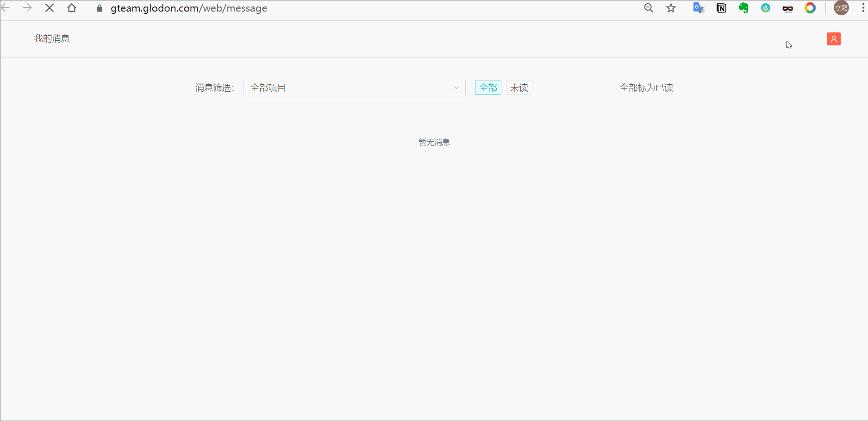
Task: Click the dropdown chevron arrow in 全部项目
Action: pyautogui.click(x=456, y=88)
